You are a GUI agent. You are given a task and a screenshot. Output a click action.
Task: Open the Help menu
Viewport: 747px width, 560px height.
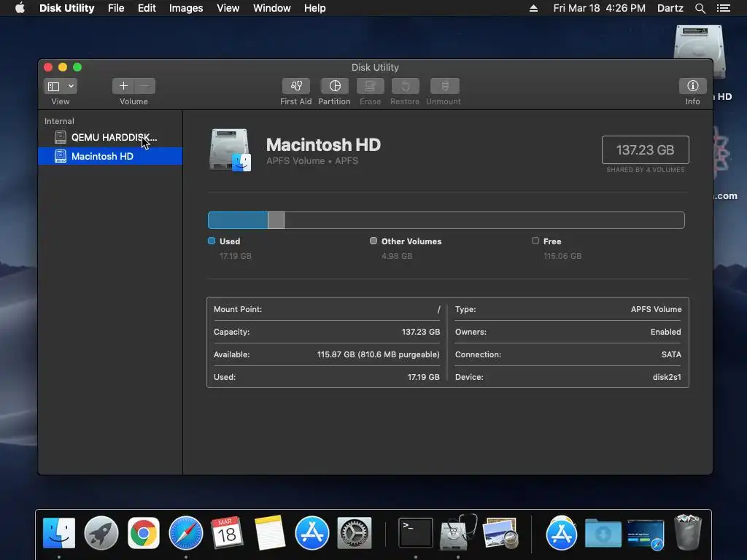point(314,8)
